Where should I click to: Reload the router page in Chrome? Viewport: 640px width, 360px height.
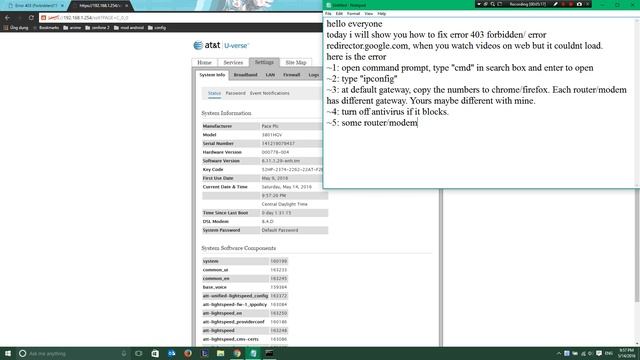[31, 18]
